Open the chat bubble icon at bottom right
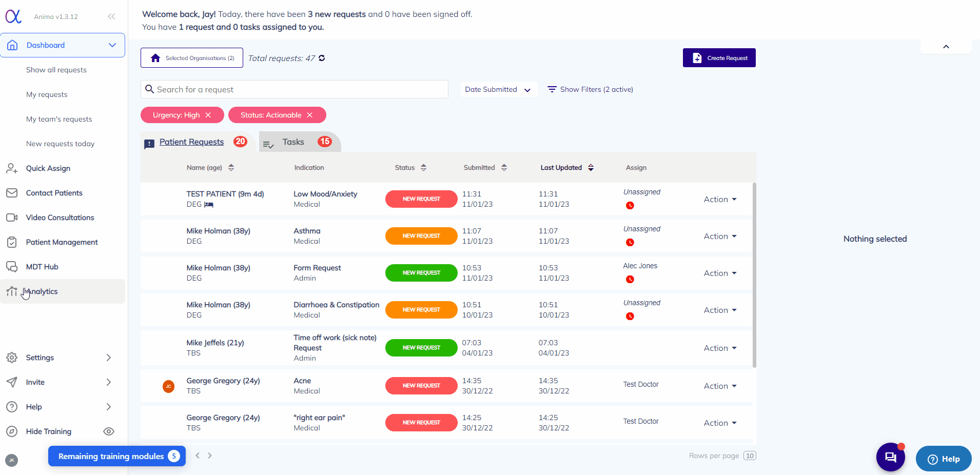 [x=890, y=457]
